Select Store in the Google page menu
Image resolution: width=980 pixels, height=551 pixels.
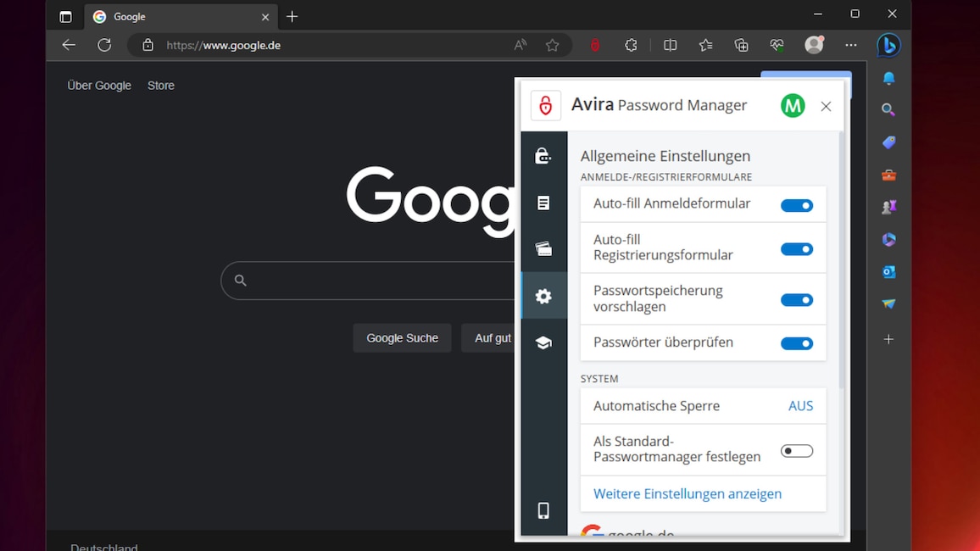[x=160, y=85]
